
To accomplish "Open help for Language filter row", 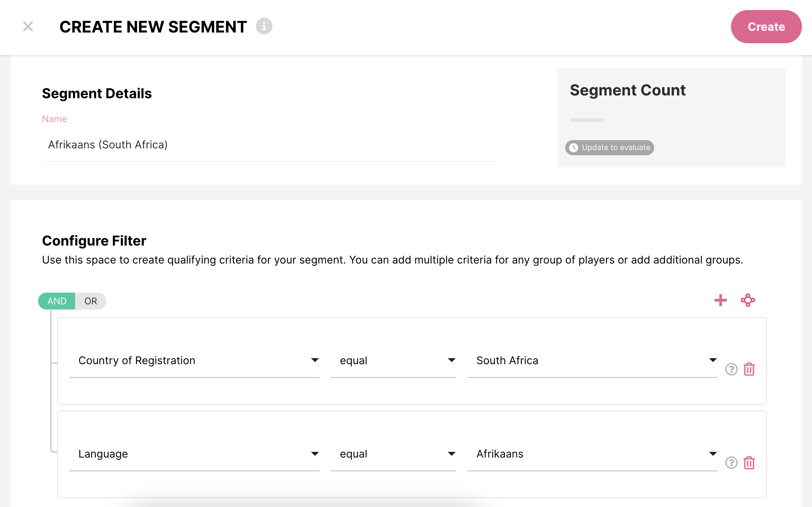I will pos(731,463).
